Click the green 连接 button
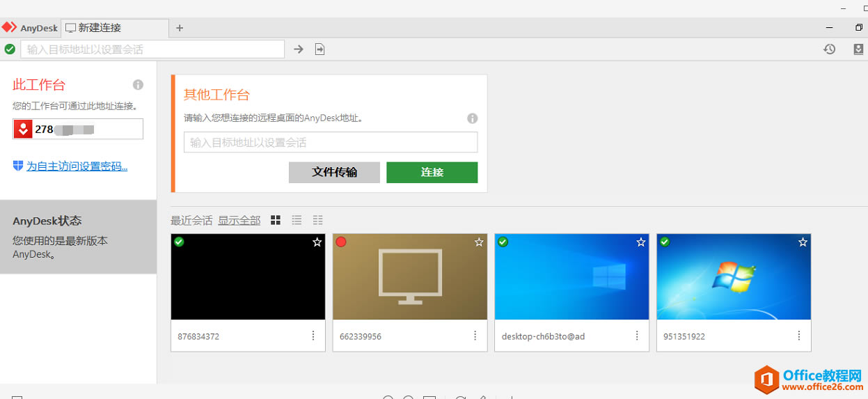This screenshot has height=399, width=868. pyautogui.click(x=432, y=173)
